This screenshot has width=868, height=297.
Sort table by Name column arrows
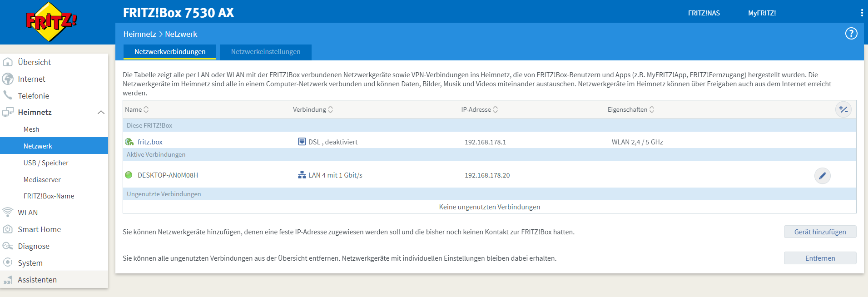(146, 109)
